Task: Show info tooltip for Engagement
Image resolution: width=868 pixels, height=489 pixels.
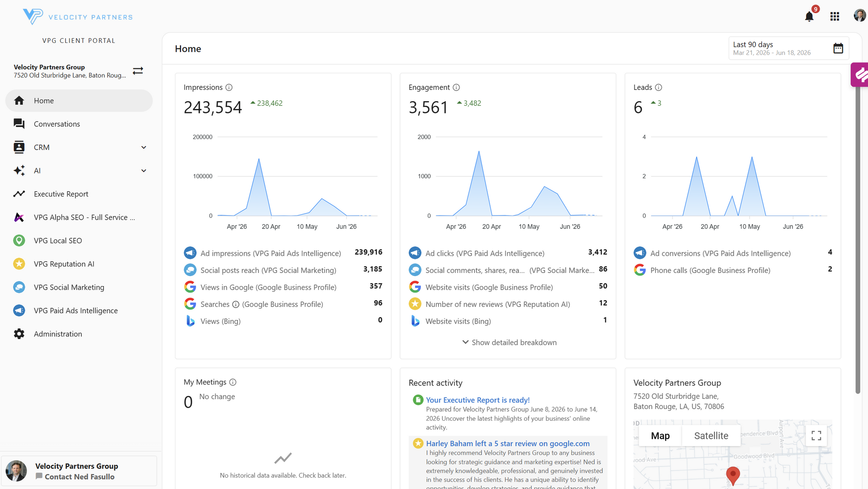Action: (457, 87)
